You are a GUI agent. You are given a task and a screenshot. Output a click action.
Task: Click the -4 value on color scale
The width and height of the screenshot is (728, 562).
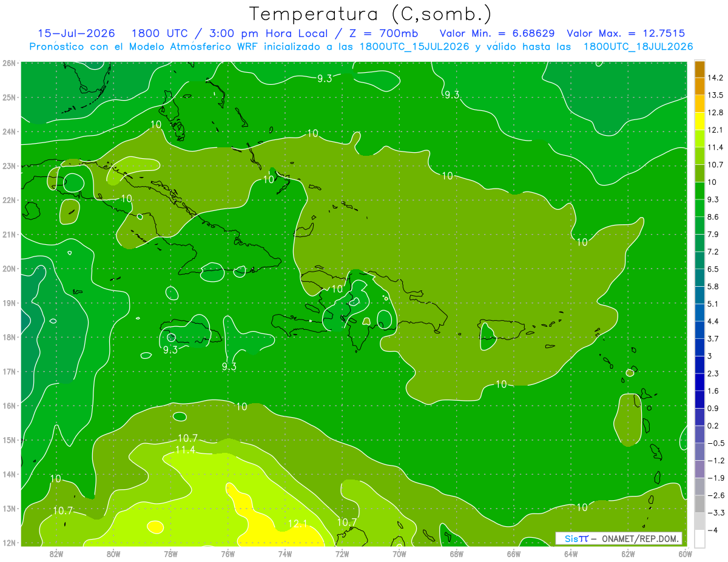(713, 530)
